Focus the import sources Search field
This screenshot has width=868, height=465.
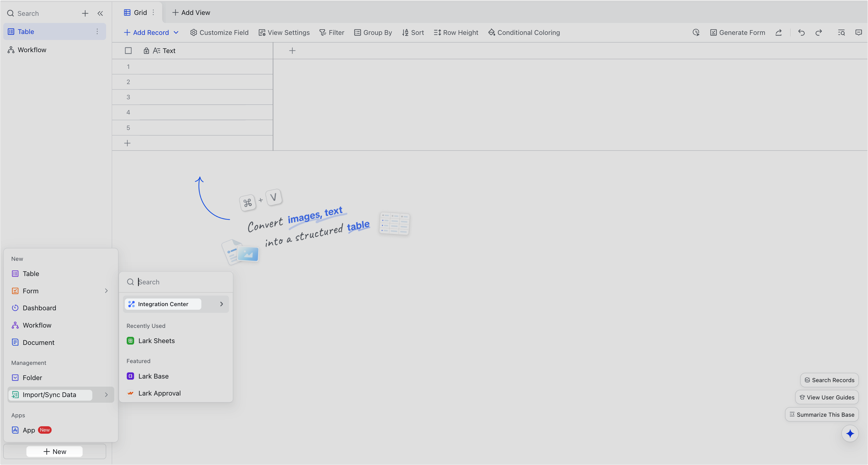(176, 282)
